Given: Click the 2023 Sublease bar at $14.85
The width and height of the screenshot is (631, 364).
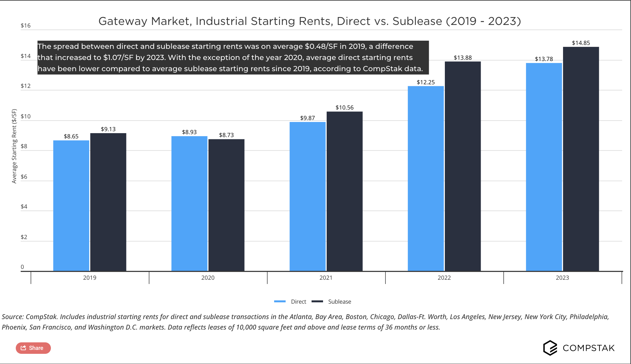Looking at the screenshot, I should click(x=581, y=159).
